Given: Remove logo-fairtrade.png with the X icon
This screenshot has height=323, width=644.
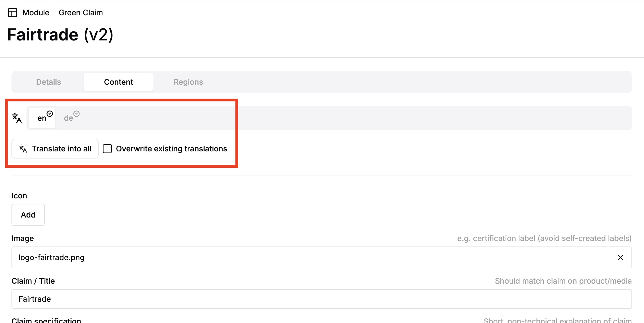Looking at the screenshot, I should tap(621, 257).
